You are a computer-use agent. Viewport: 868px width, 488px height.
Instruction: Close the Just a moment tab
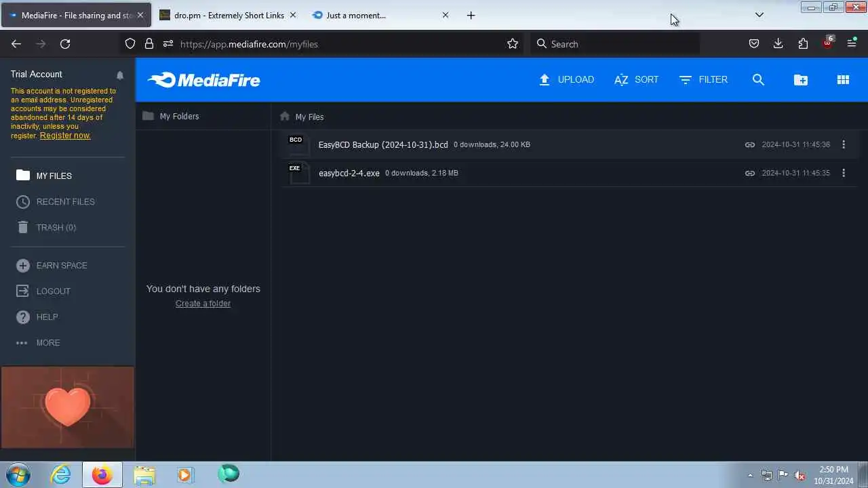coord(446,15)
